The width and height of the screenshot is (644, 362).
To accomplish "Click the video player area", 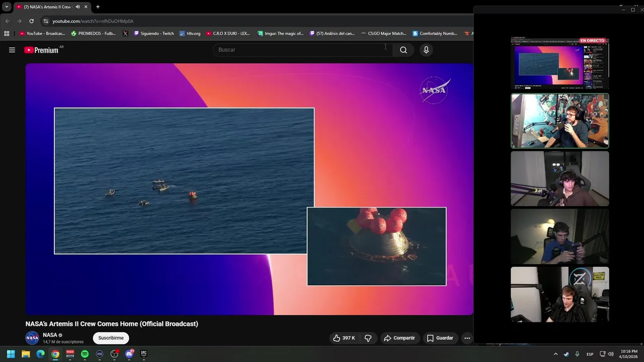I will point(250,189).
